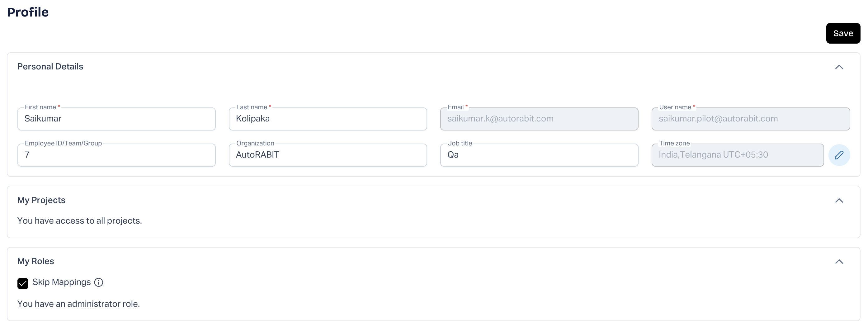Select the disabled Email field
The height and width of the screenshot is (327, 868).
539,119
